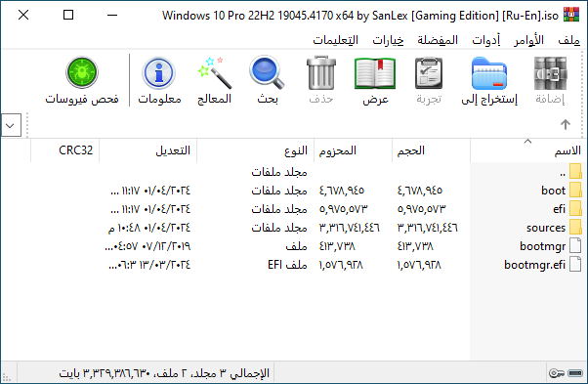Screen dimensions: 588x384
Task: Open the Options (خيارات) menu
Action: click(x=388, y=40)
